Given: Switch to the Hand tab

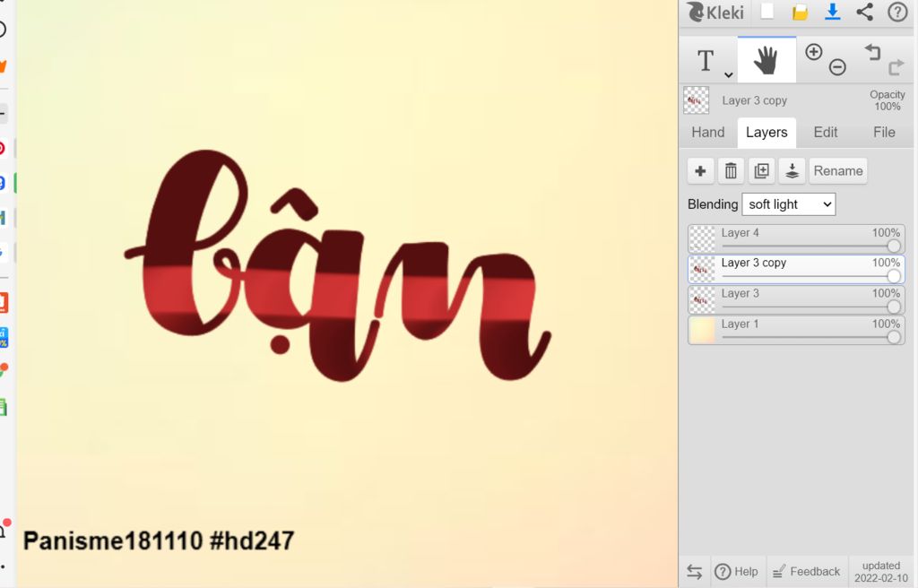Looking at the screenshot, I should [708, 133].
